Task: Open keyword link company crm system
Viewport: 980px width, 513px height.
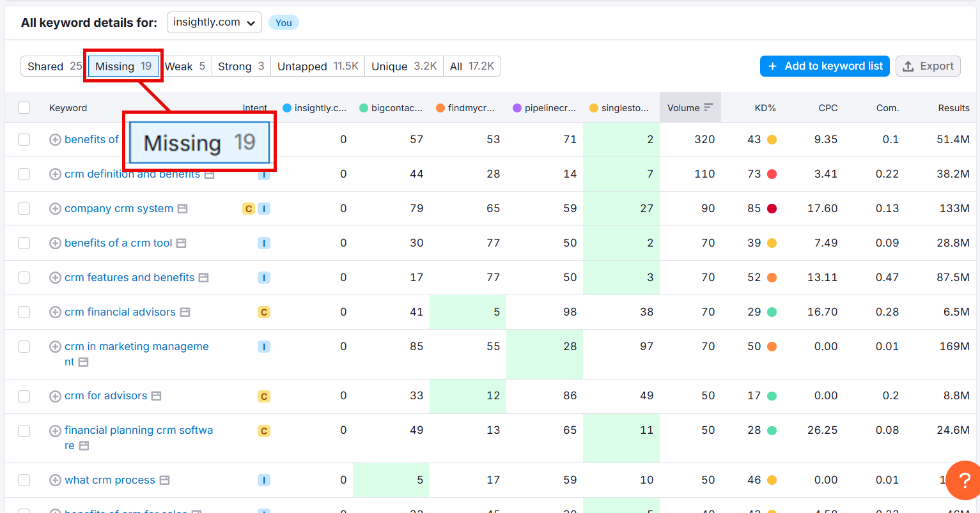Action: point(119,208)
